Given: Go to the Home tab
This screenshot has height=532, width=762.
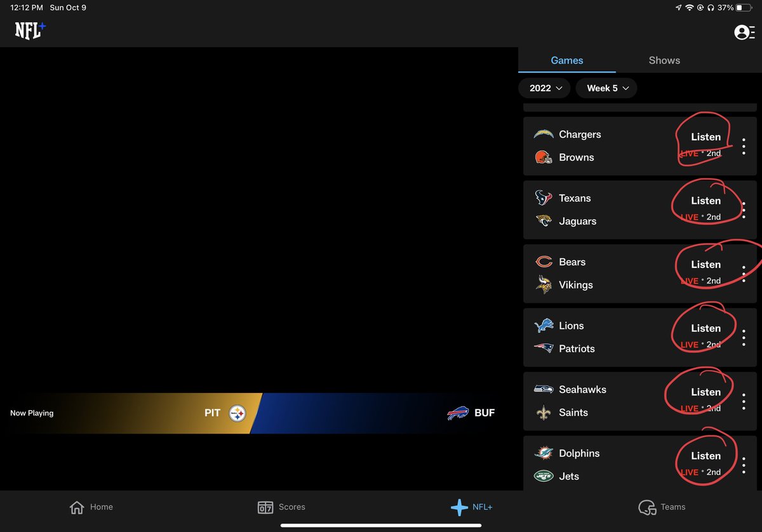Looking at the screenshot, I should (x=91, y=507).
